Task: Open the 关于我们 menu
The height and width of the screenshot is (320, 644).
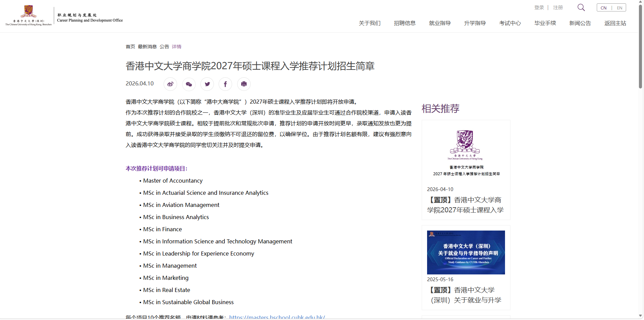Action: (369, 23)
